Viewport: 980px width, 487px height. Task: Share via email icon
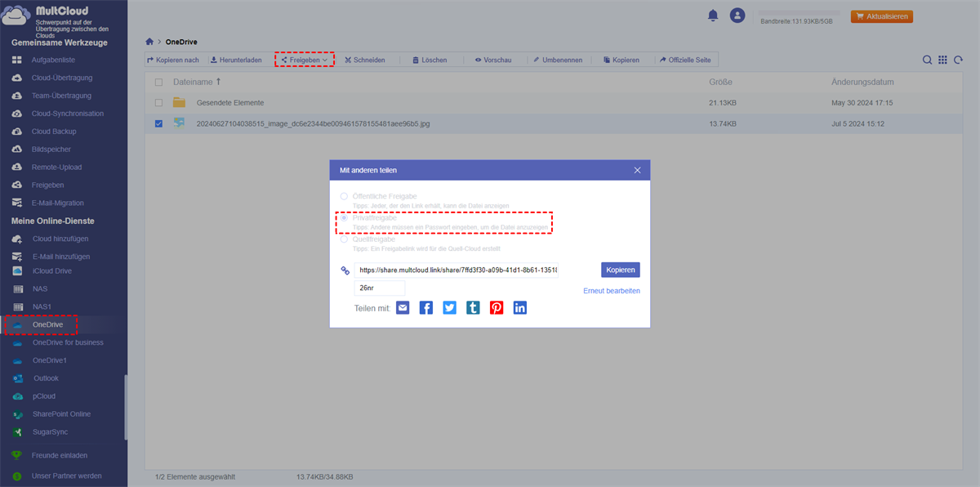coord(403,308)
